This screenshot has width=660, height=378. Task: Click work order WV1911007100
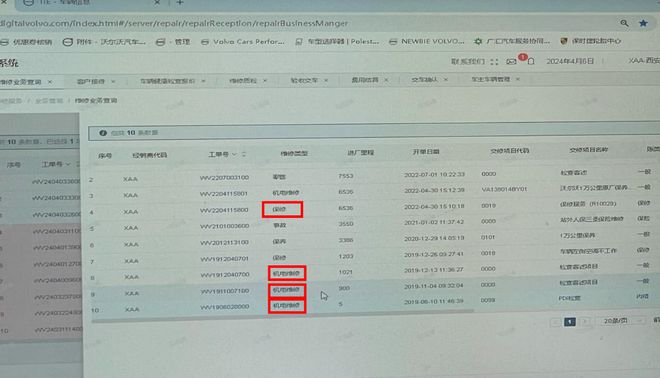(225, 291)
